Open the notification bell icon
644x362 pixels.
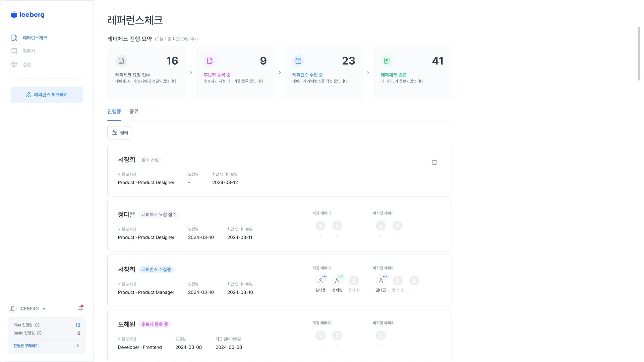click(80, 308)
